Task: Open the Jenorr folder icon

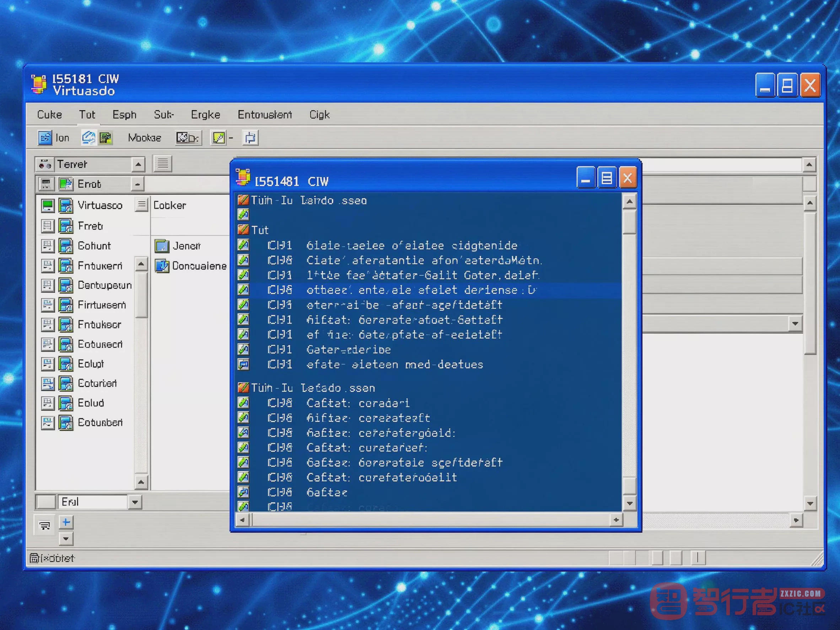Action: (162, 246)
